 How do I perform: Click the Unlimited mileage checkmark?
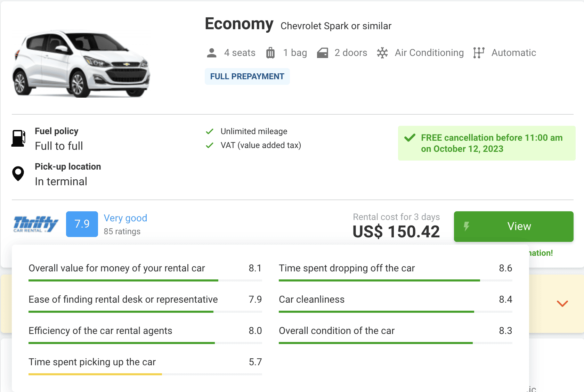point(210,131)
